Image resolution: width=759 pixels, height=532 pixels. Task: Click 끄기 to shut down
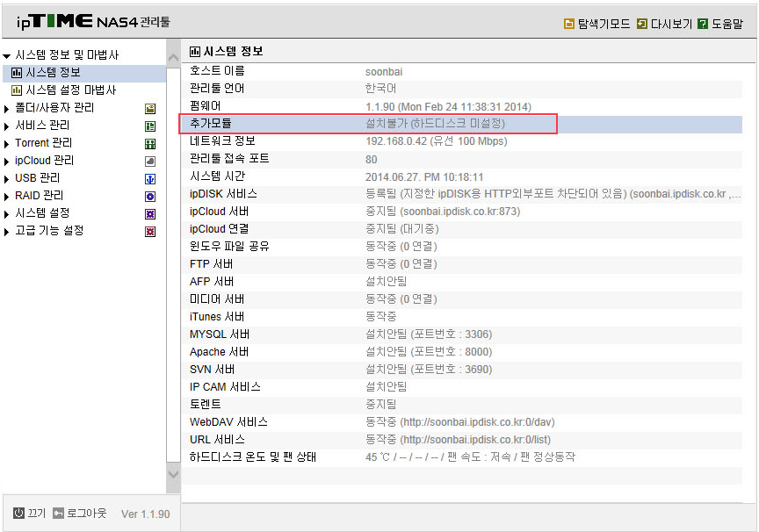pyautogui.click(x=36, y=514)
